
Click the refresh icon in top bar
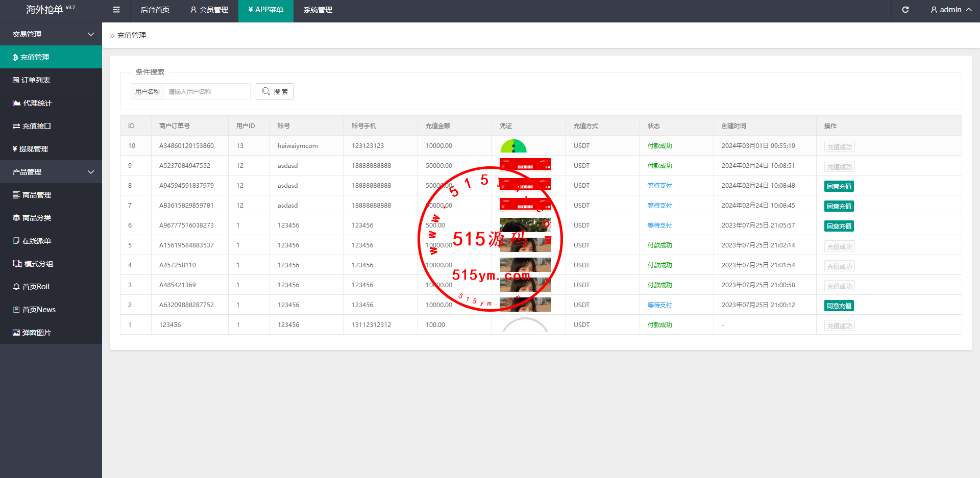click(x=905, y=10)
